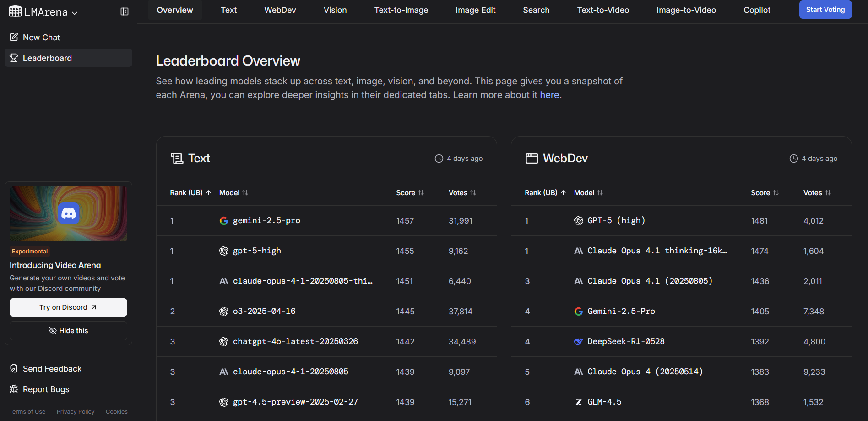Sort WebDev table by Votes
The width and height of the screenshot is (868, 421).
[817, 193]
